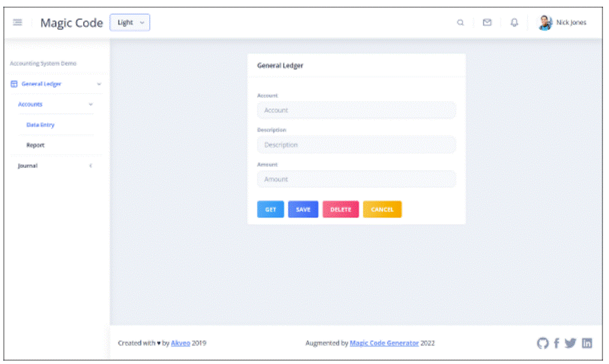Click the General Ledger grid icon in sidebar
609x364 pixels.
(14, 84)
